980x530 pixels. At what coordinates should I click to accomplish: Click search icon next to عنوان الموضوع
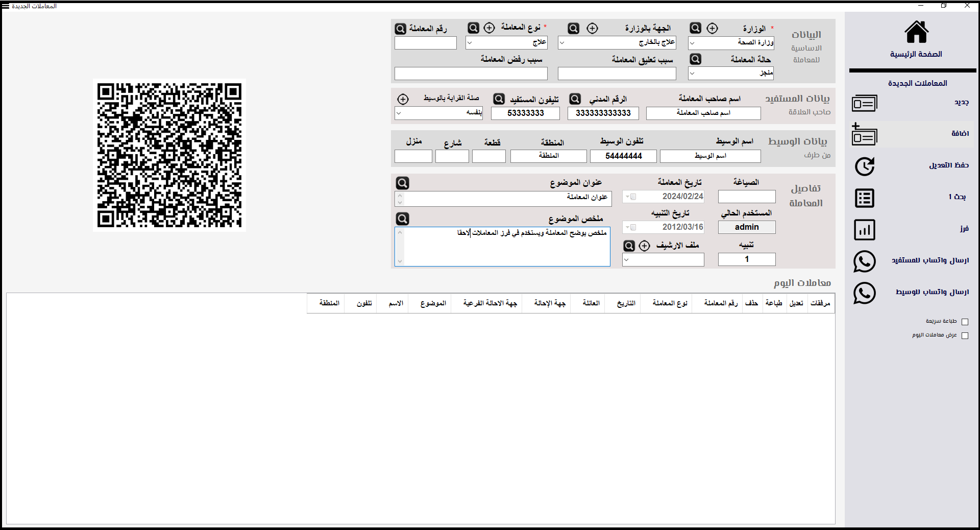[x=403, y=183]
